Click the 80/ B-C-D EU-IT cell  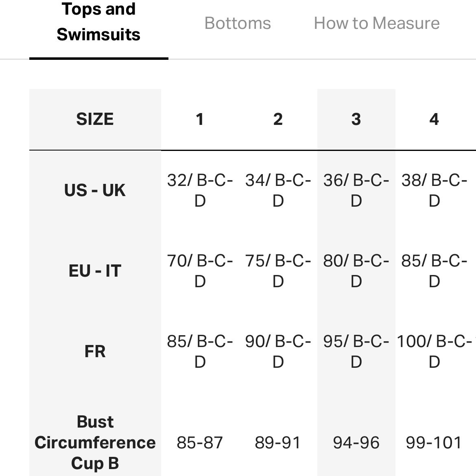(x=356, y=271)
